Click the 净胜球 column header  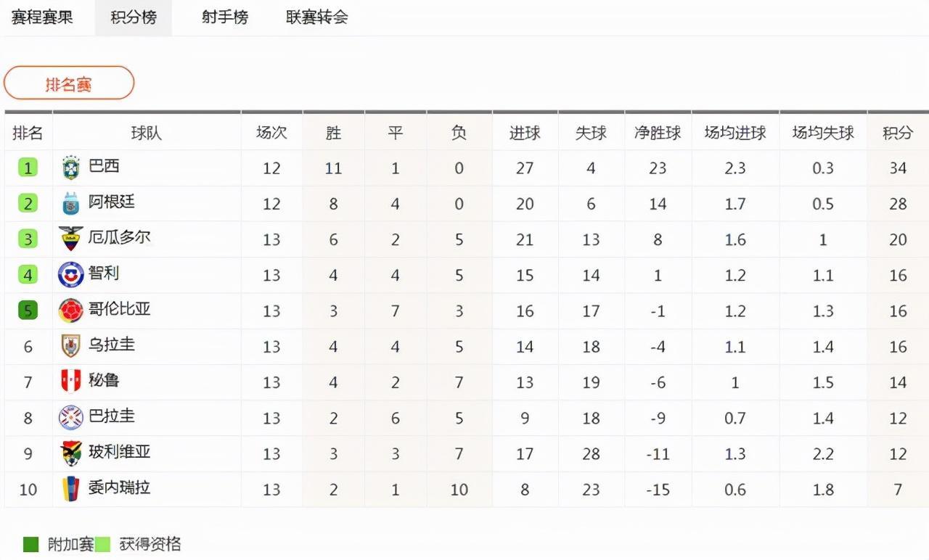click(658, 133)
